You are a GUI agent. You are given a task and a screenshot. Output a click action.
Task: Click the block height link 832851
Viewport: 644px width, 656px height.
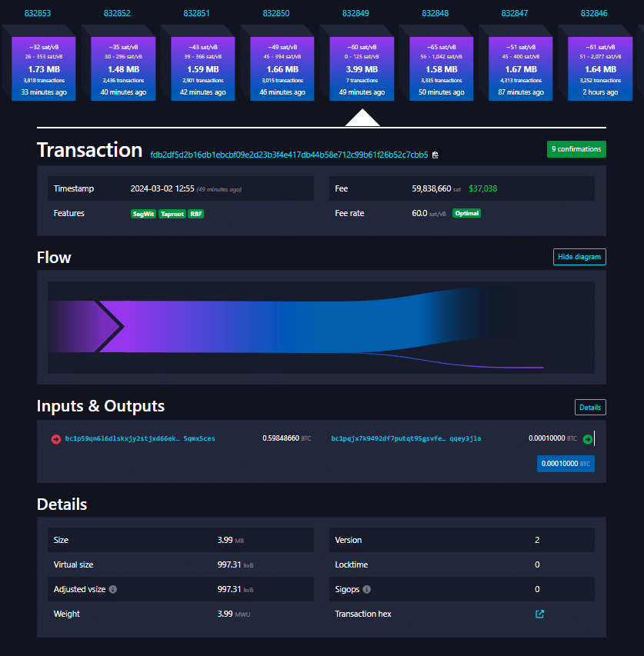(197, 13)
